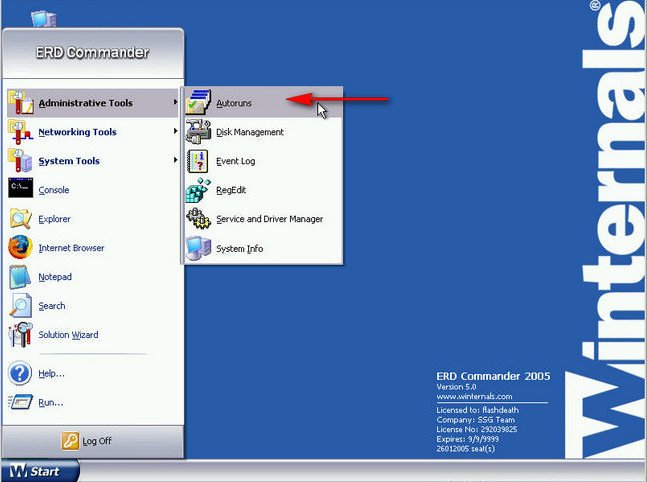
Task: Select Disk Management in the submenu
Action: pyautogui.click(x=263, y=132)
